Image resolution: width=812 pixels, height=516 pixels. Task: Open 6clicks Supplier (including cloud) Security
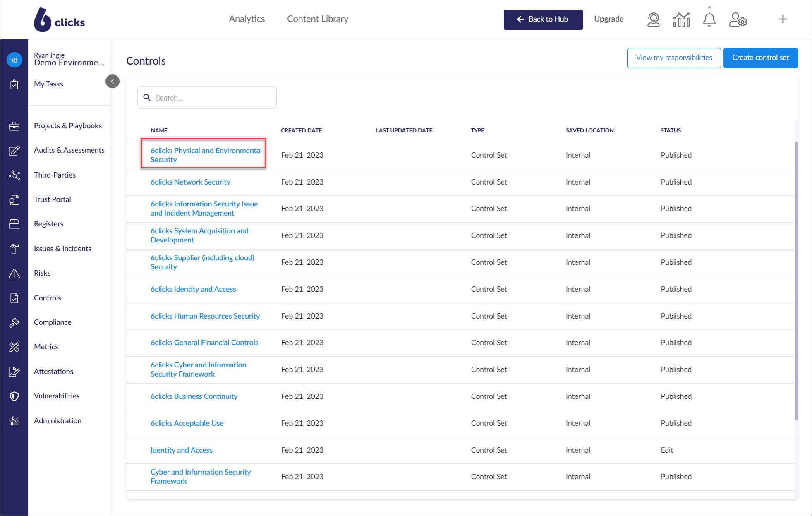point(202,262)
